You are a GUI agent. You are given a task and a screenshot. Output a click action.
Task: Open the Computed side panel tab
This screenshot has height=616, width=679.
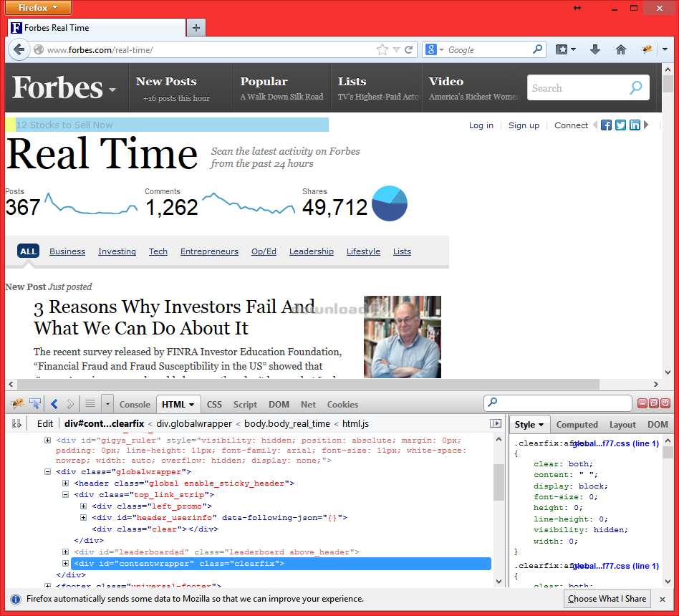click(577, 425)
